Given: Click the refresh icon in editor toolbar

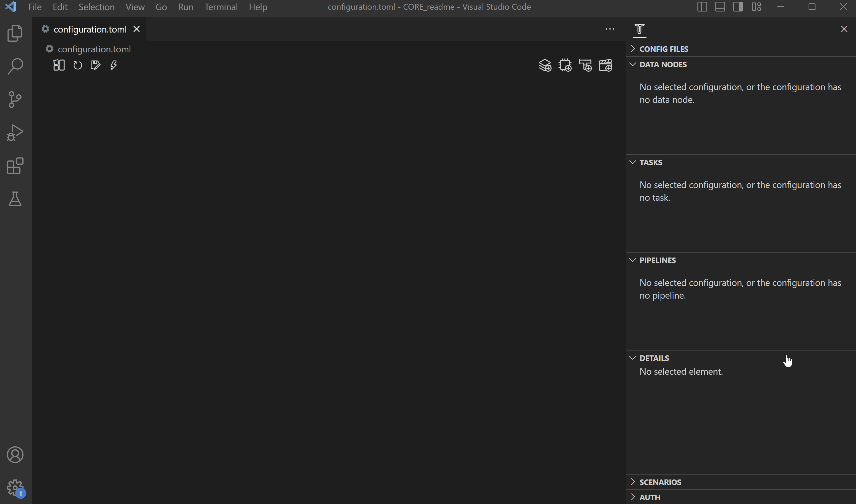Looking at the screenshot, I should tap(78, 65).
